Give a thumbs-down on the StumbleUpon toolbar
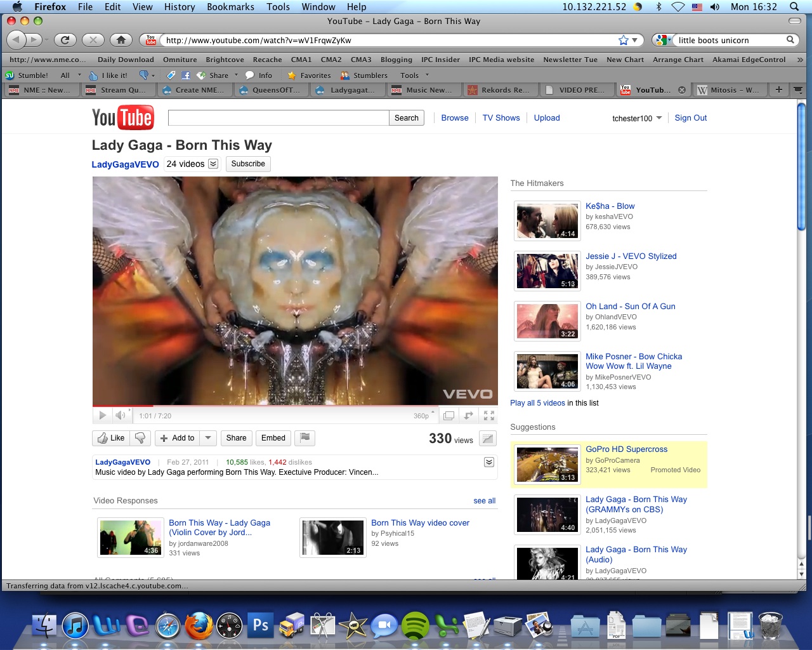Screen dimensions: 812x650 [x=145, y=75]
